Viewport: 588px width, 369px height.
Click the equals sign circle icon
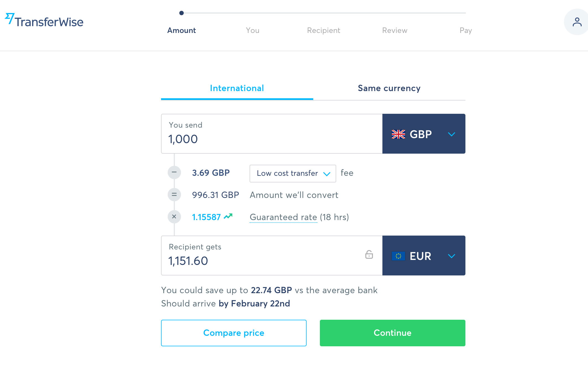click(x=174, y=195)
